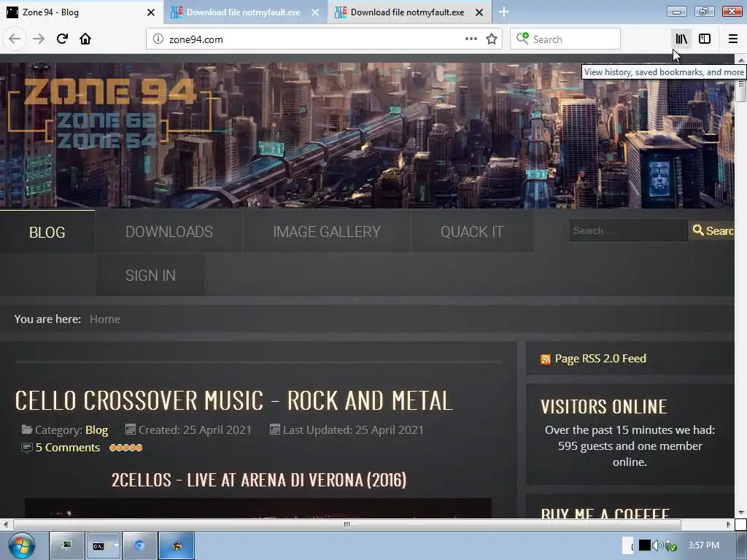Viewport: 747px width, 560px height.
Task: Click the 3:57 PM system clock
Action: (703, 545)
